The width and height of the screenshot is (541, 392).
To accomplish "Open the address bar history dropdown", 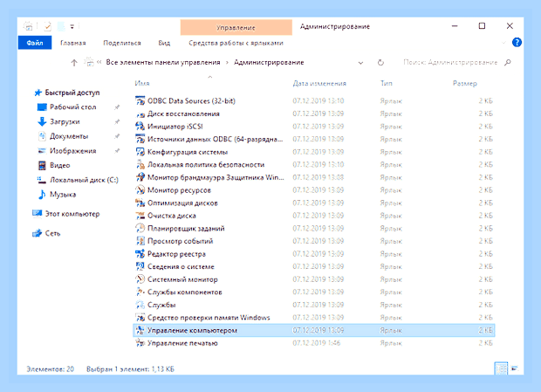I will pos(360,63).
